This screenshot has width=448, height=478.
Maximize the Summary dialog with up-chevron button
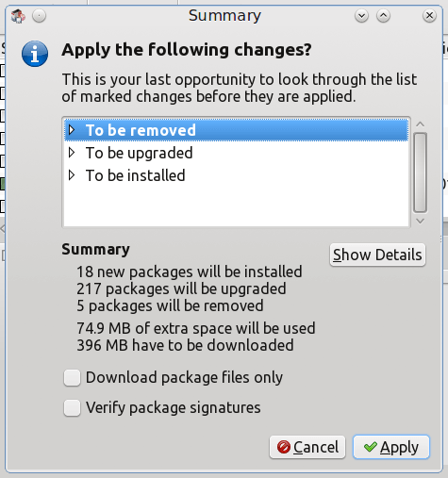click(x=383, y=16)
